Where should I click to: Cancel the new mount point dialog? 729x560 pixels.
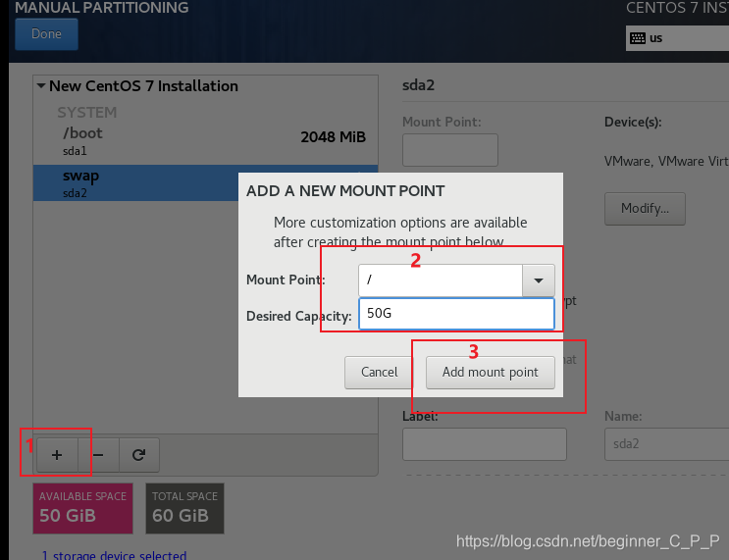tap(379, 373)
